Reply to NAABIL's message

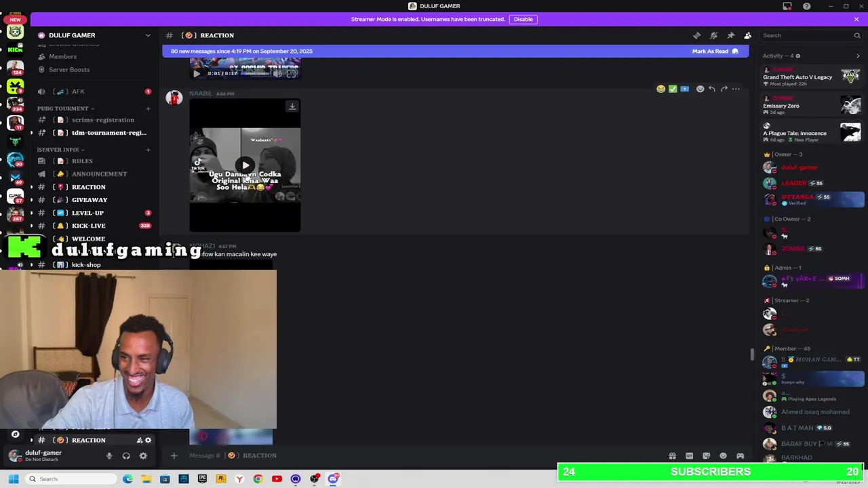[x=711, y=89]
